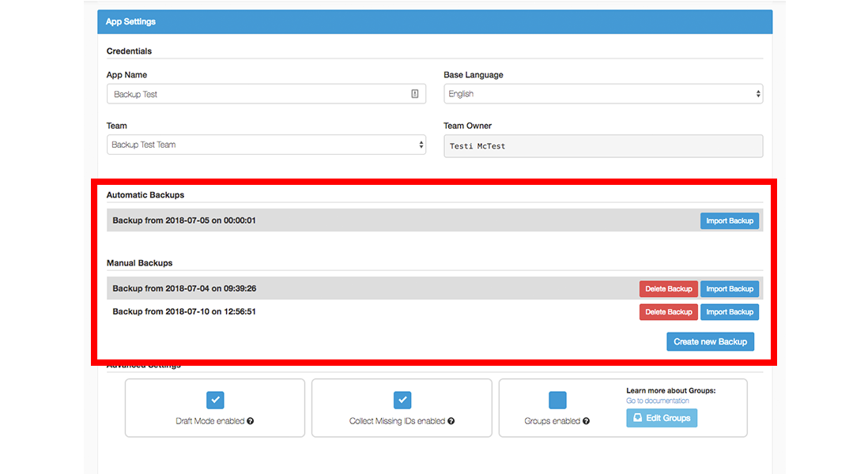Click the App Settings panel header
868x474 pixels.
click(434, 22)
